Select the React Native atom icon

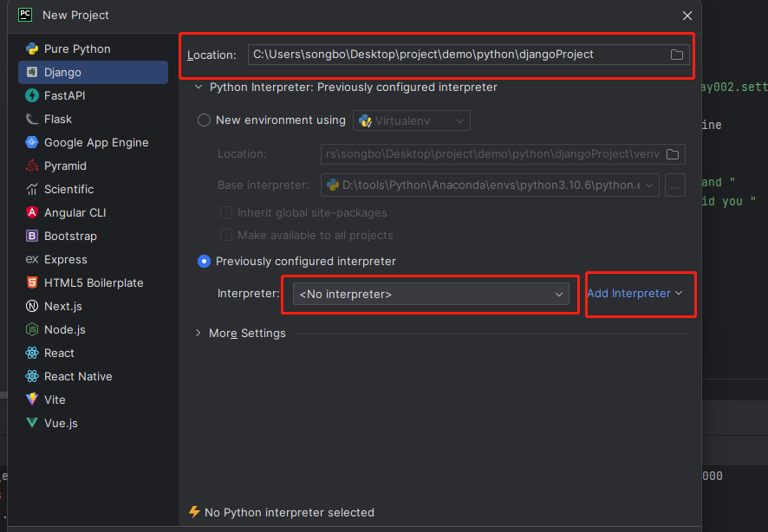pyautogui.click(x=32, y=376)
